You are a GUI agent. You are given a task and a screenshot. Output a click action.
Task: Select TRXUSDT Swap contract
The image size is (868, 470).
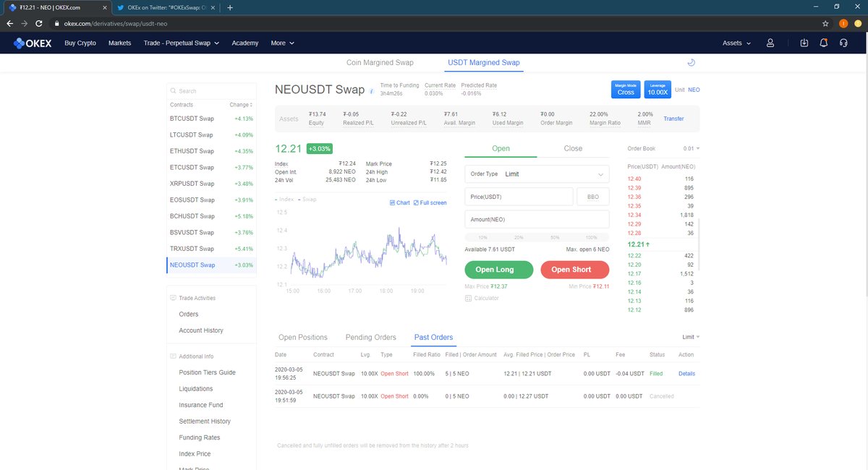tap(210, 249)
